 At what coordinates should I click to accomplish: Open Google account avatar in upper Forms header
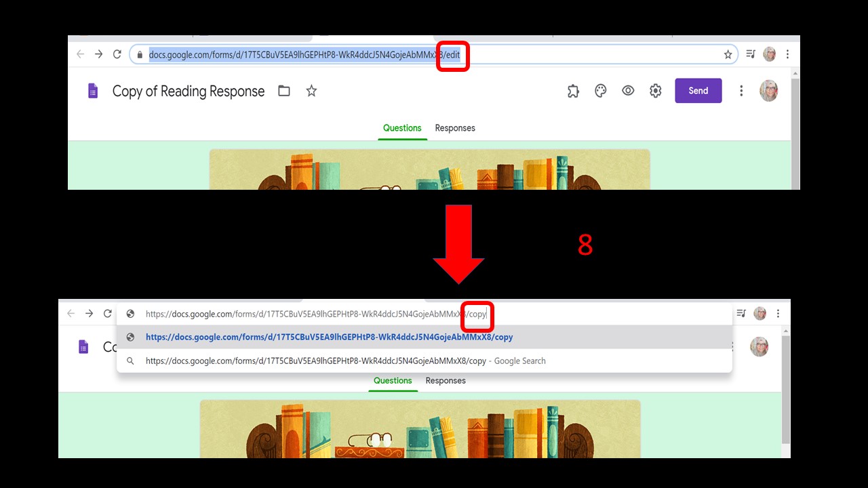[768, 91]
